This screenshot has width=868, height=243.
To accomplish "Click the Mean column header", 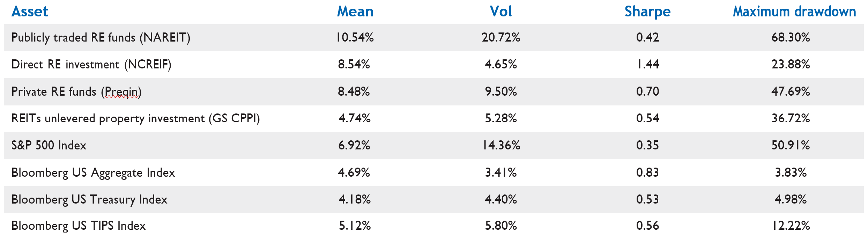I will pos(355,12).
